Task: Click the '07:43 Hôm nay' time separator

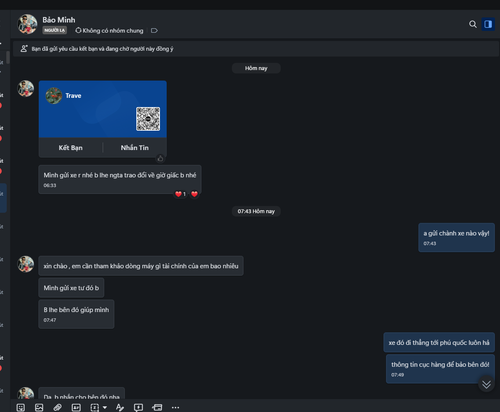Action: 256,211
